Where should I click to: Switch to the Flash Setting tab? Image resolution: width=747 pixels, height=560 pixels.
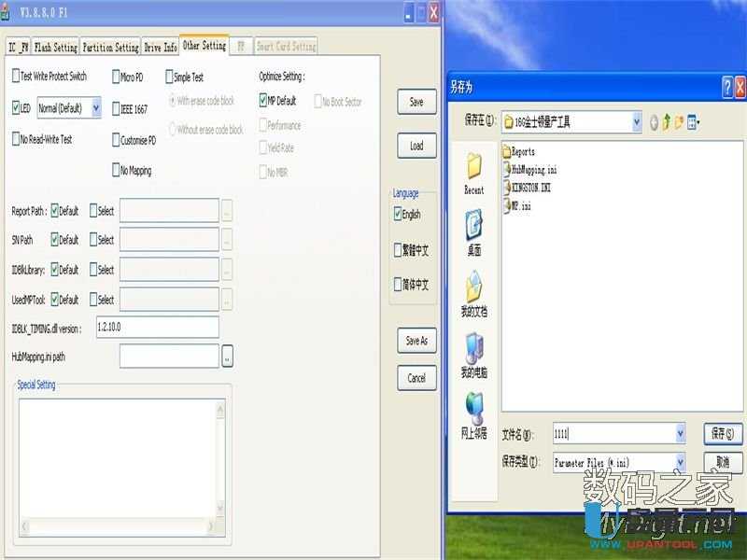(x=55, y=47)
